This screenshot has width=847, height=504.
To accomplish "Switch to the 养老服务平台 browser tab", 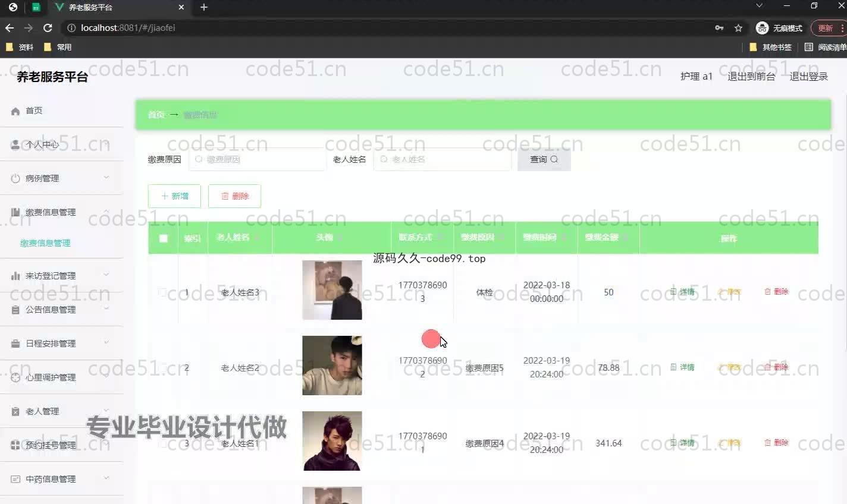I will tap(118, 7).
